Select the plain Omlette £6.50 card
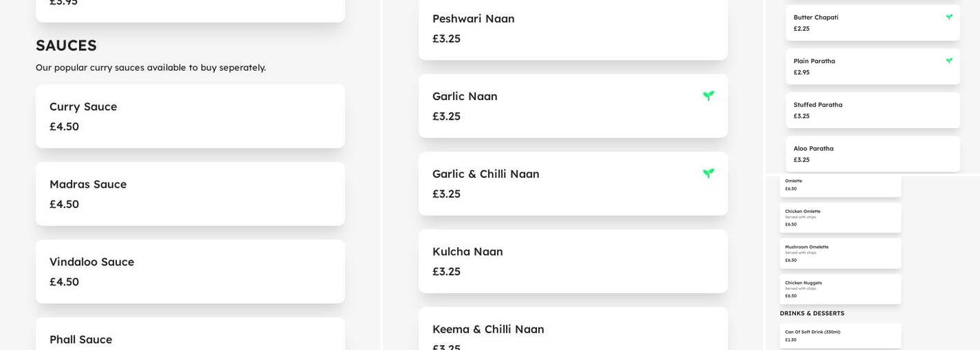This screenshot has width=980, height=350. coord(840,185)
